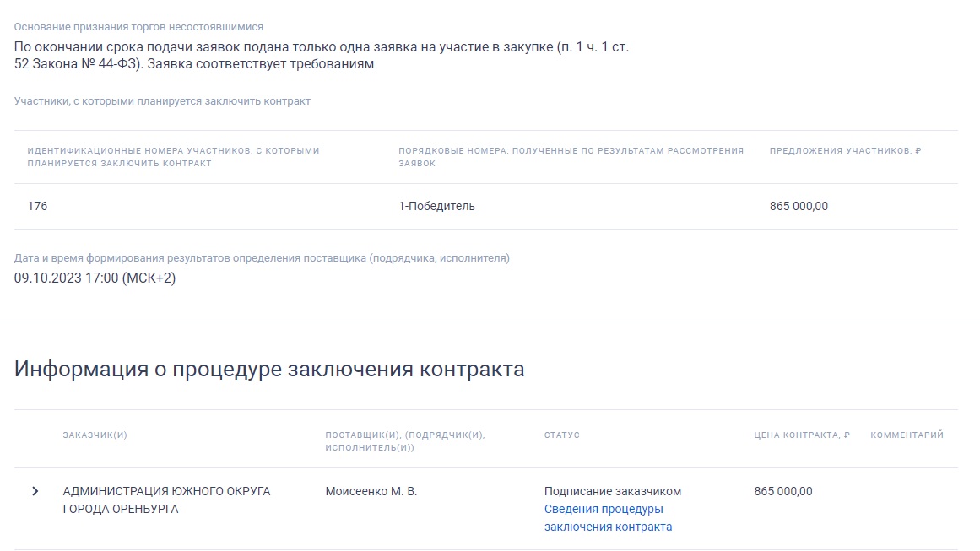Viewport: 980px width, 551px height.
Task: Click the 1-Победитель ranking cell
Action: coord(436,206)
